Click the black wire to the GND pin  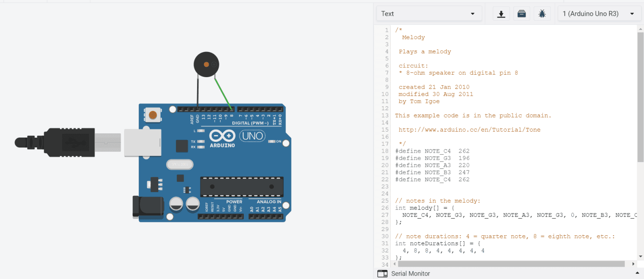pos(197,92)
